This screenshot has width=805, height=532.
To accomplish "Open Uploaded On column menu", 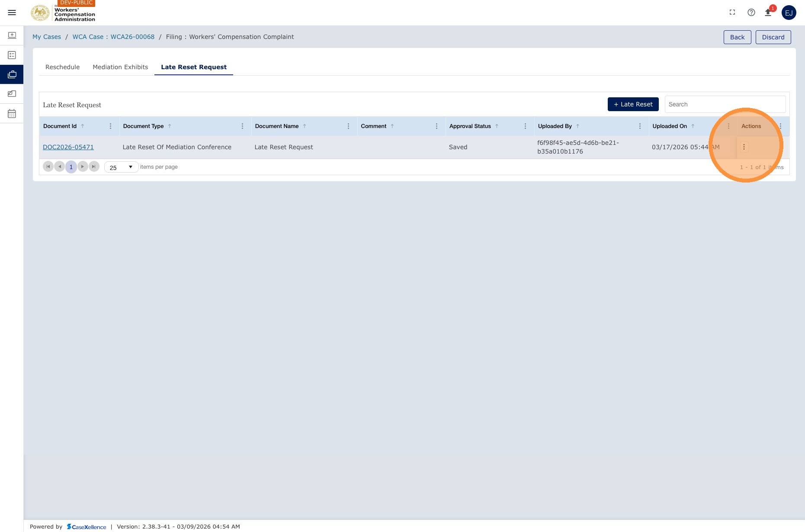I will 728,126.
